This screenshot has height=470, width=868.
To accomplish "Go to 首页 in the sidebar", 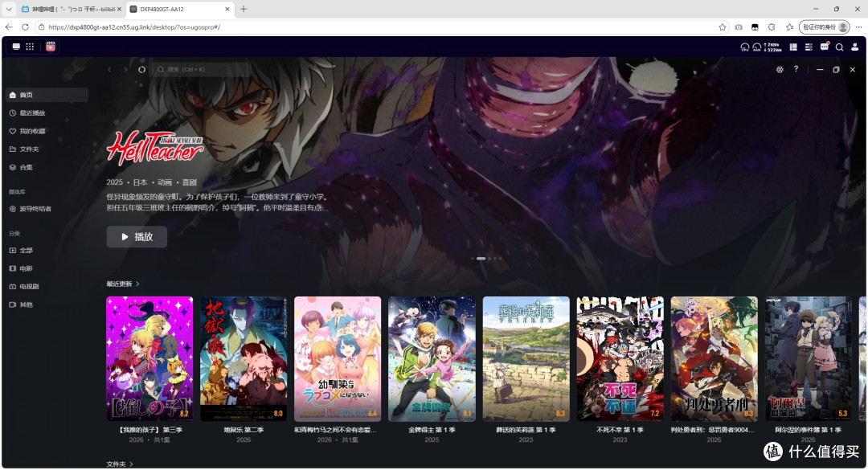I will 47,95.
